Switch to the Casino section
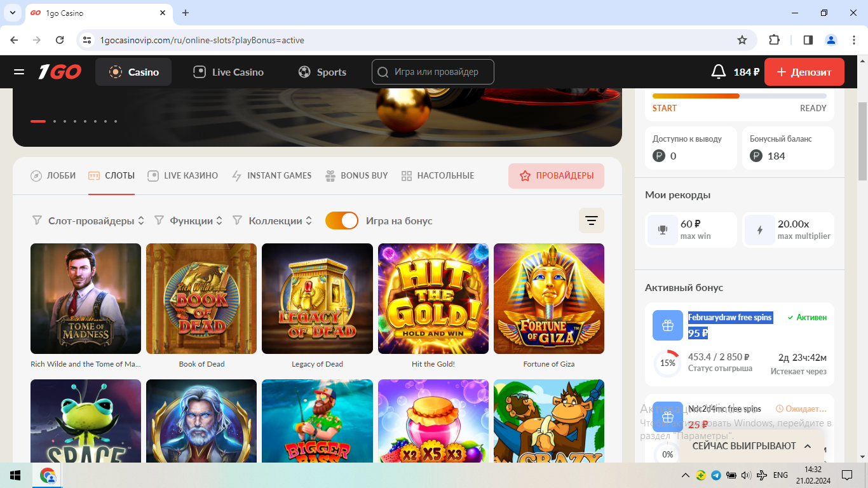The width and height of the screenshot is (868, 488). coord(133,72)
